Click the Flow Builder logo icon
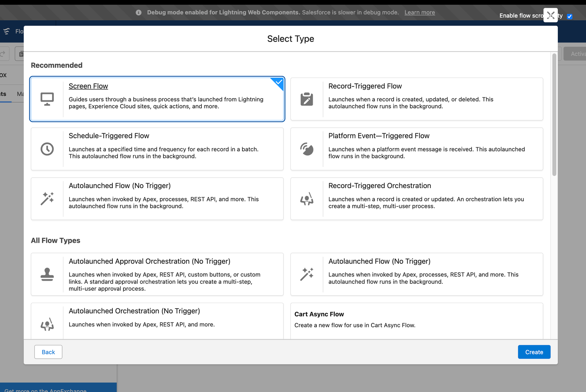This screenshot has height=392, width=586. pos(7,31)
